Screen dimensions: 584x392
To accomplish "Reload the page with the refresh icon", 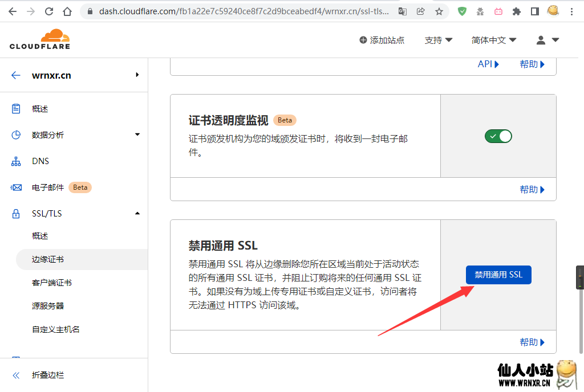I will [49, 11].
